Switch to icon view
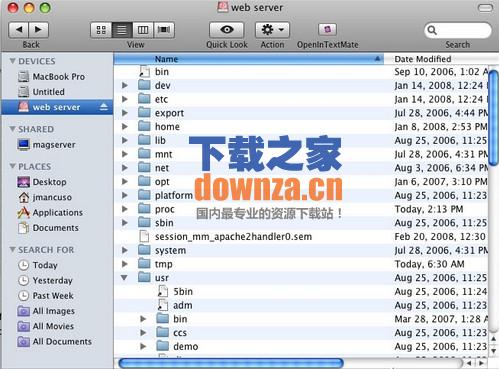The image size is (499, 369). [x=101, y=30]
